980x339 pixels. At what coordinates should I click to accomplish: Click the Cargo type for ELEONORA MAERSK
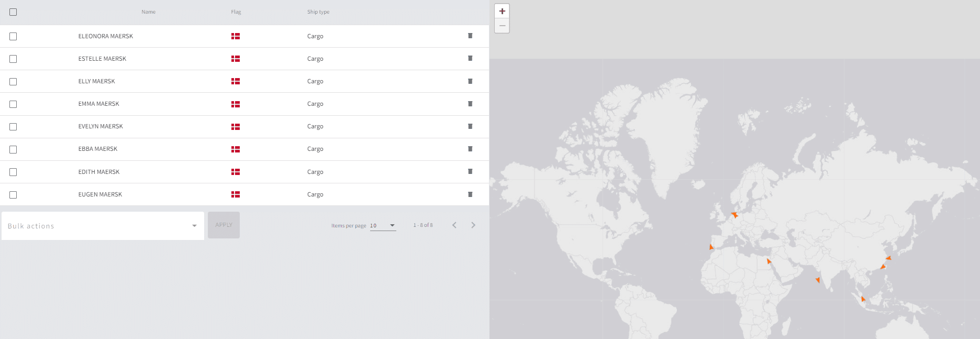pos(315,36)
